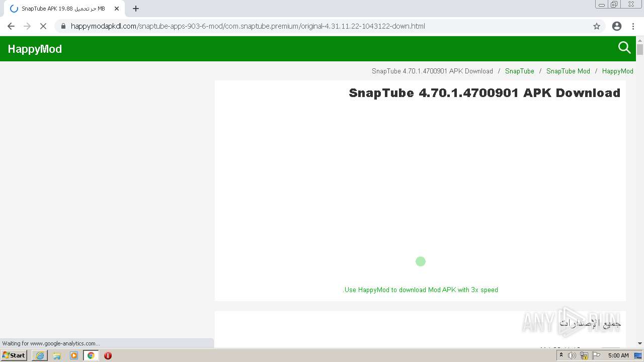The image size is (644, 362).
Task: Open the volume speaker tray icon
Action: pyautogui.click(x=572, y=355)
